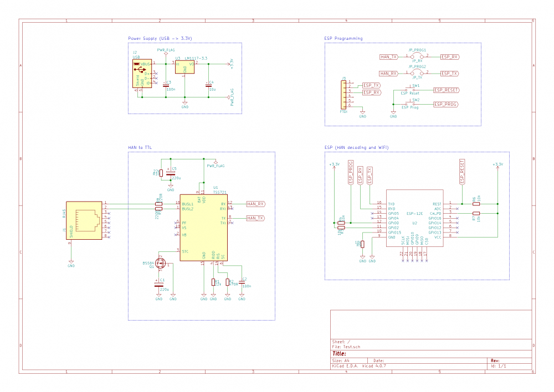This screenshot has height=392, width=554.
Task: Click resistor R6 valued 10k
Action: [476, 204]
